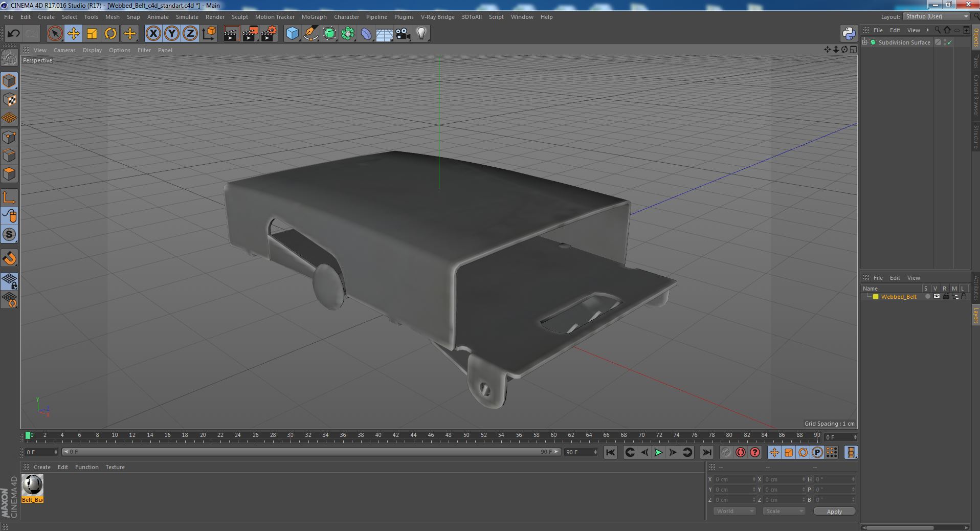Switch to Model mode

point(9,81)
